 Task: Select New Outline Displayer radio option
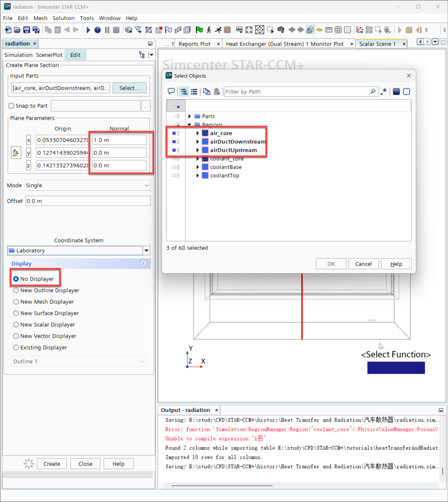(x=16, y=290)
